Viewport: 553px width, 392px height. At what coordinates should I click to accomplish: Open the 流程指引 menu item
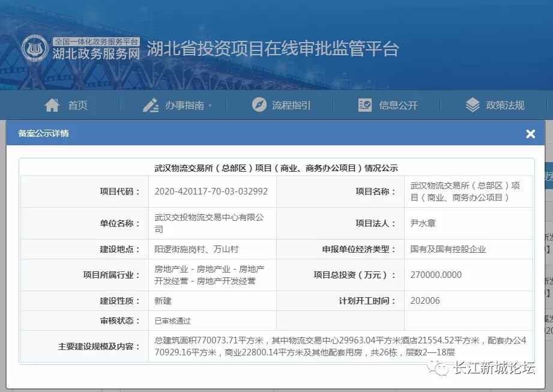291,105
